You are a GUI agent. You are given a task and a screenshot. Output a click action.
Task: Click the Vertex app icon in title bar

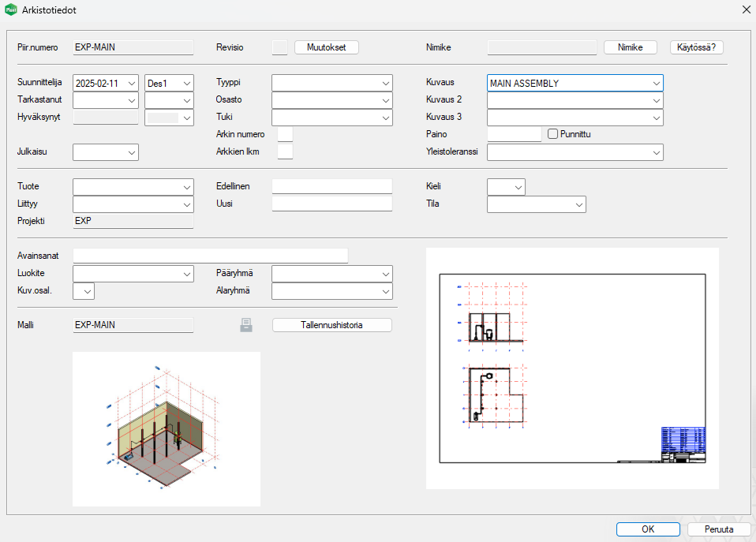pos(10,10)
